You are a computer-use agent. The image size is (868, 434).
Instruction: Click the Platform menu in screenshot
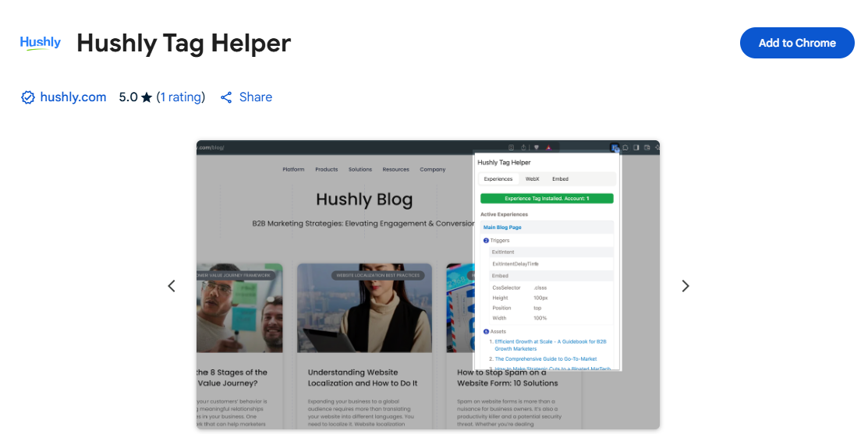293,170
